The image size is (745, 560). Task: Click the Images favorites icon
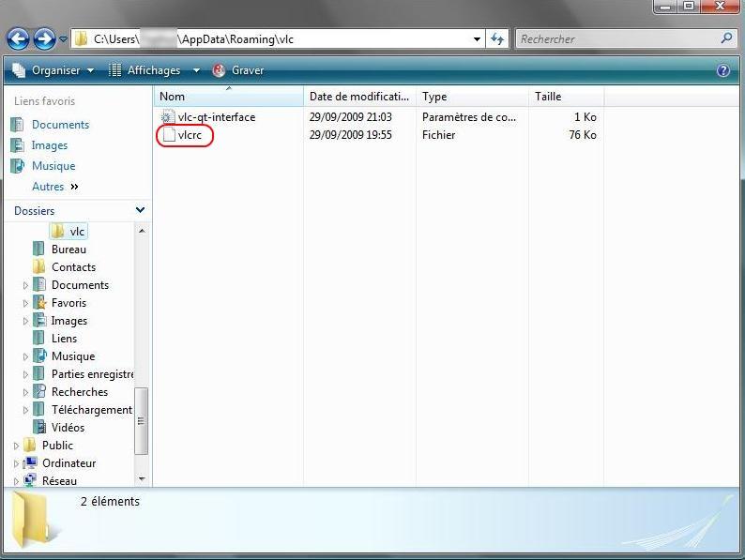17,144
